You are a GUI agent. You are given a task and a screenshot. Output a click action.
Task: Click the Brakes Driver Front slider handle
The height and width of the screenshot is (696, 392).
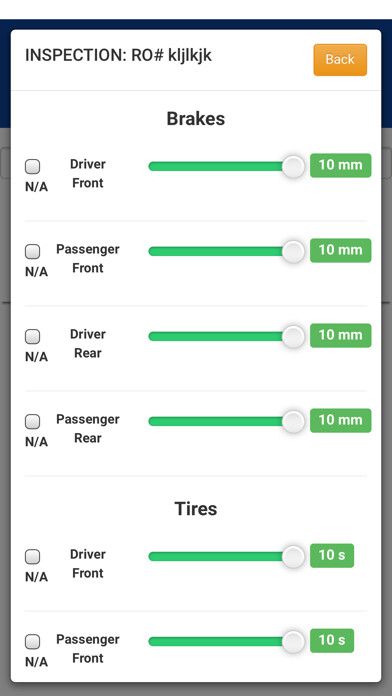tap(293, 166)
